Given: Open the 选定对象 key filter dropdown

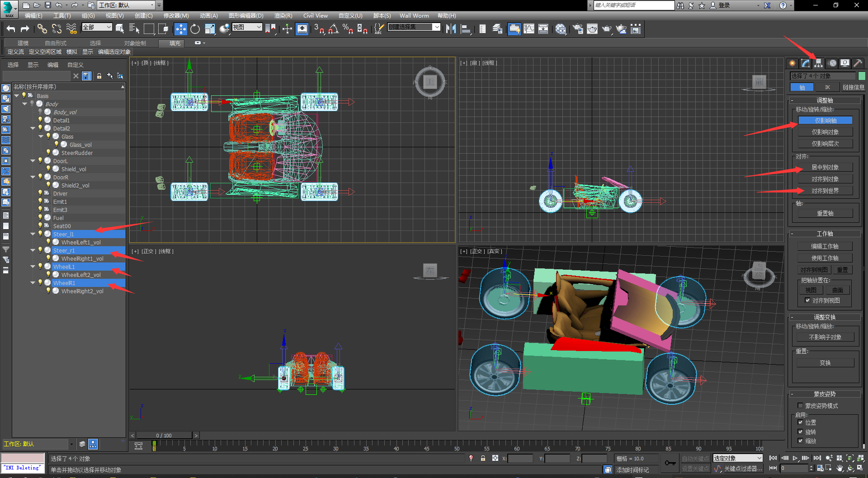Looking at the screenshot, I should coord(737,458).
